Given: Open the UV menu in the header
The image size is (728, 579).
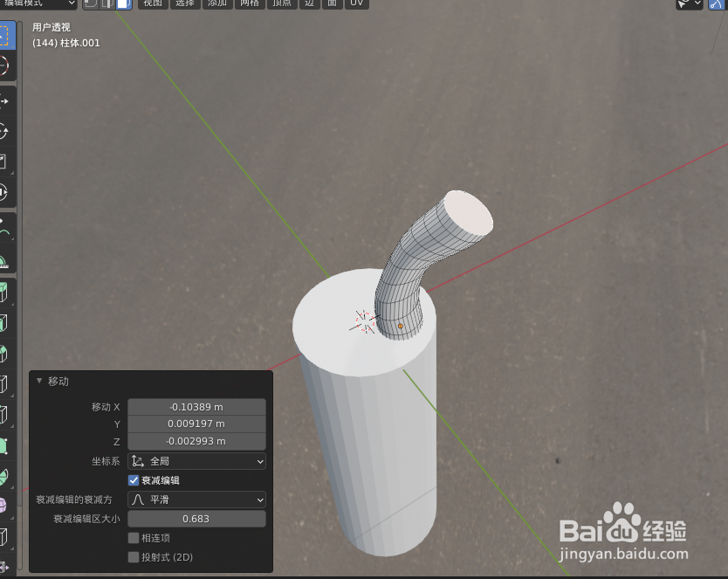Looking at the screenshot, I should pos(356,4).
